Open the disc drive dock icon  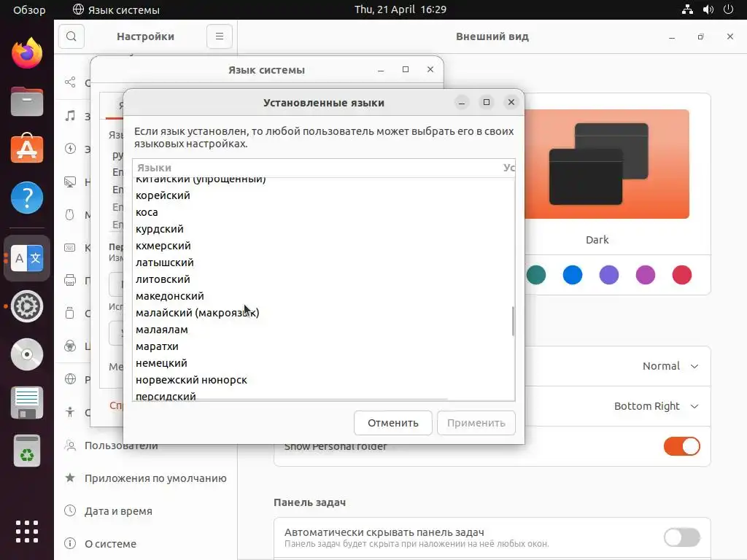point(27,354)
